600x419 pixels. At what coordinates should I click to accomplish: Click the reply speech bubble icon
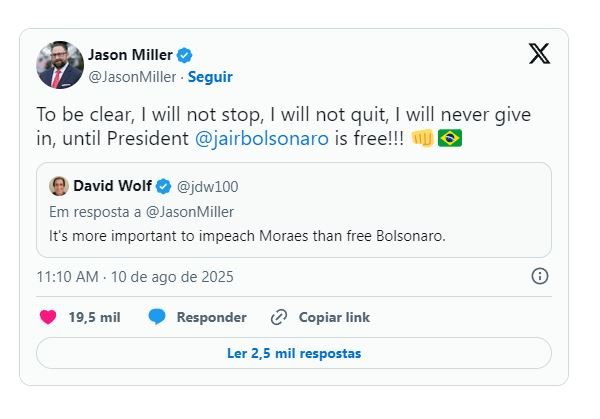(x=157, y=317)
